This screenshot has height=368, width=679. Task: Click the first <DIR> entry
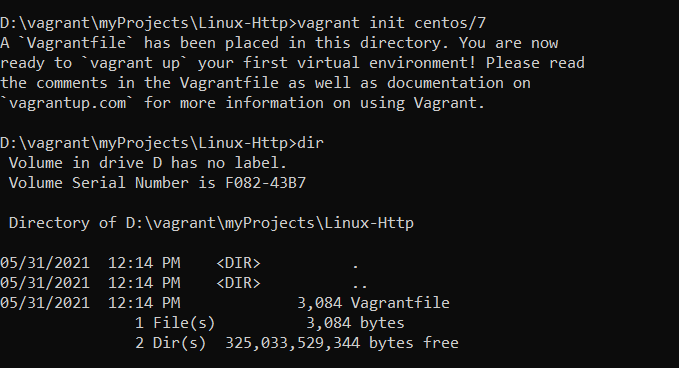tap(238, 263)
